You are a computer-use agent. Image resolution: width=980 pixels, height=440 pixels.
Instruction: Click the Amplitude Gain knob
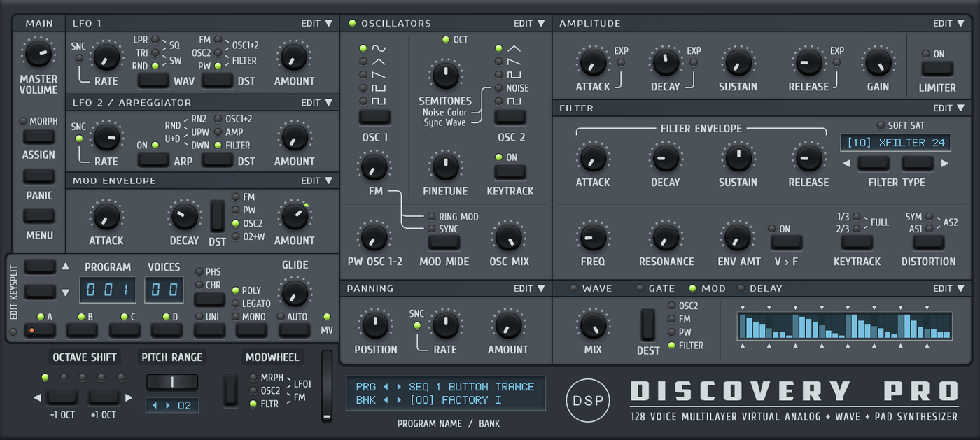878,62
